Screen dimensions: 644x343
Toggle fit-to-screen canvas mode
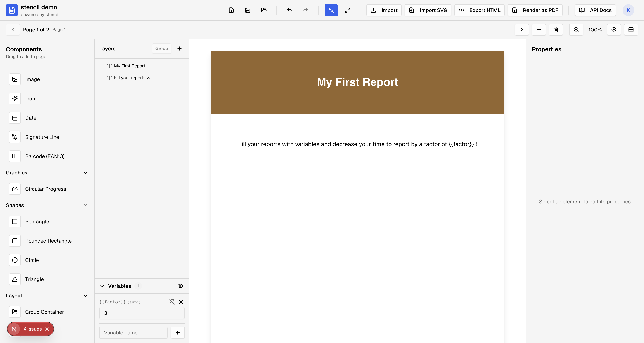click(347, 10)
